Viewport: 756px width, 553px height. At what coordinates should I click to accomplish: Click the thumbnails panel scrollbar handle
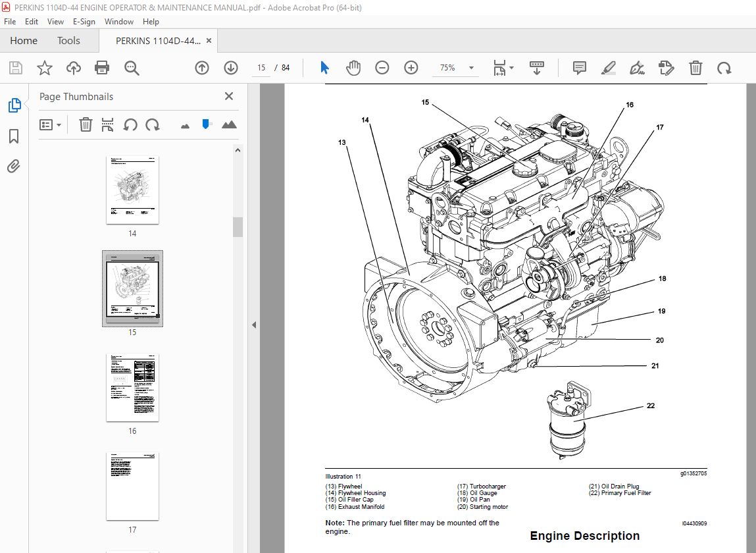click(x=238, y=227)
